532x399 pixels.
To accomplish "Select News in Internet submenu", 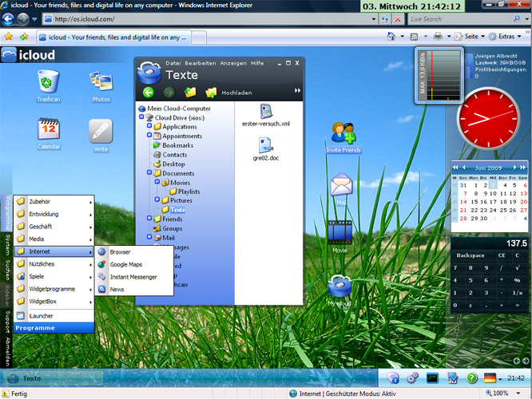I will [x=134, y=290].
